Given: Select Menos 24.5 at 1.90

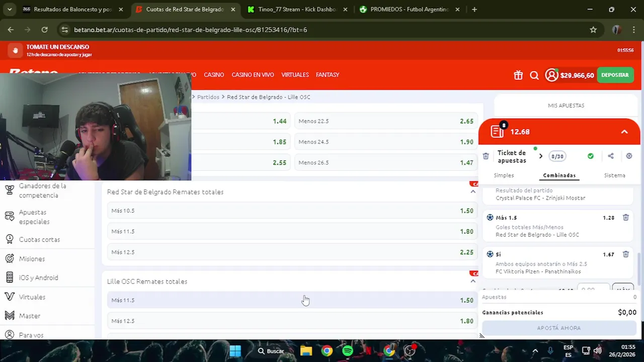Looking at the screenshot, I should [x=386, y=142].
